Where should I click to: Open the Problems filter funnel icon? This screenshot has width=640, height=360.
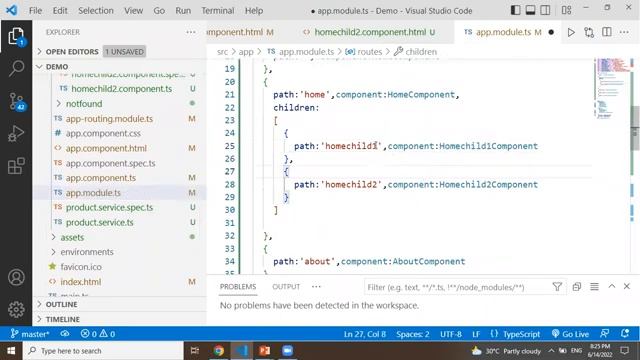[x=557, y=287]
